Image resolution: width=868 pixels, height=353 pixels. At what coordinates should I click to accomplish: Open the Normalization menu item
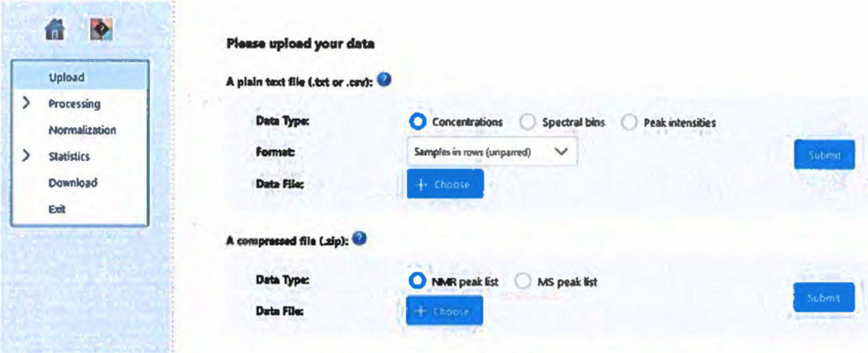(82, 130)
